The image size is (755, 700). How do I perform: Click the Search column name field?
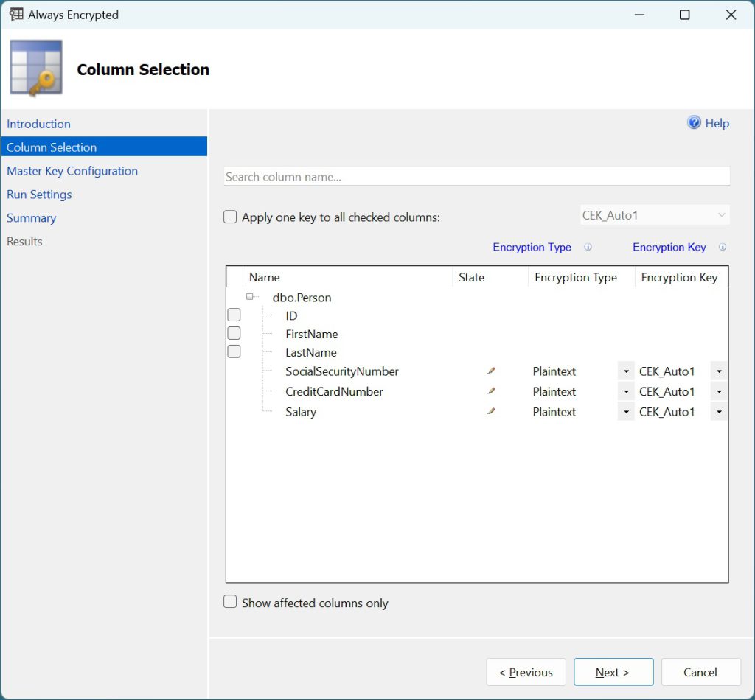click(x=476, y=177)
